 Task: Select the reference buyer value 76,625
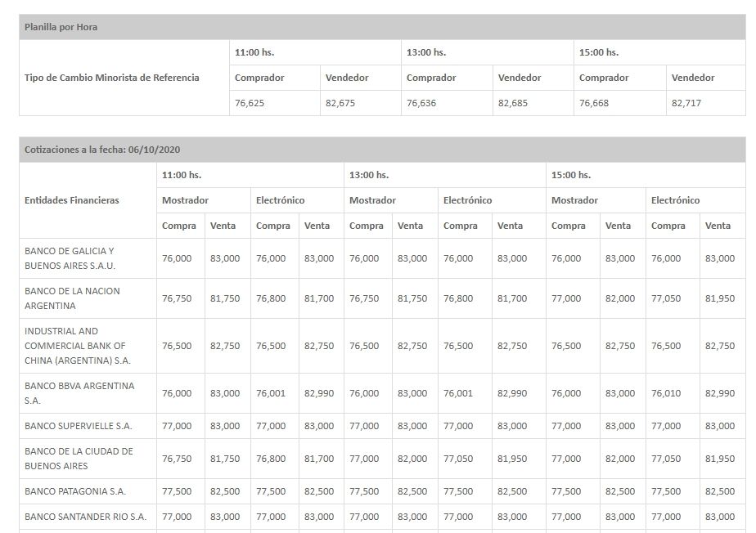[250, 103]
